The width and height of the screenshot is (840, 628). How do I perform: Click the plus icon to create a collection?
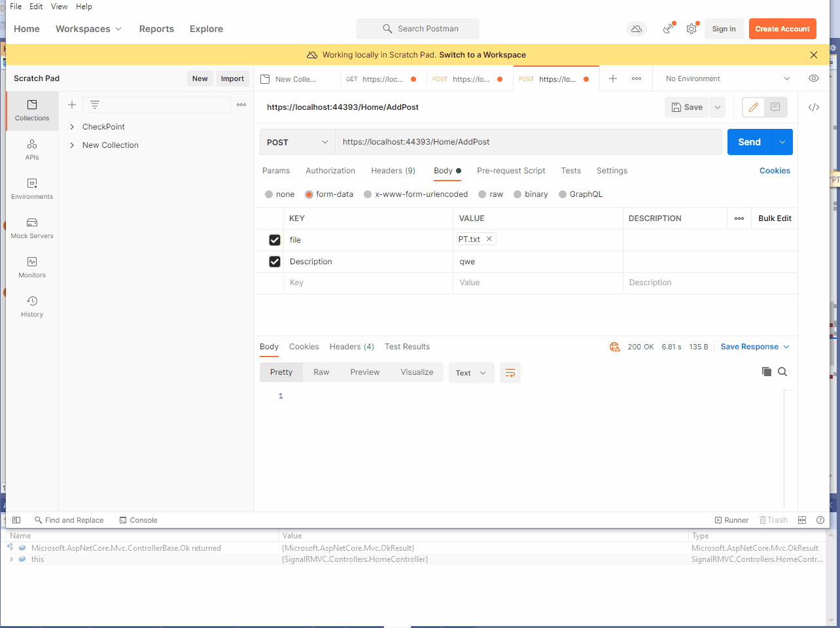(x=72, y=105)
